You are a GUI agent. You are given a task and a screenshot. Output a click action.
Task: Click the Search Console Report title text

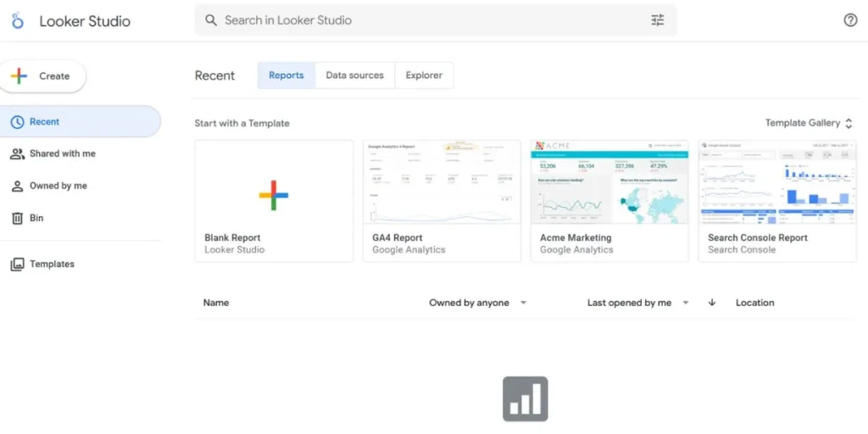point(758,237)
